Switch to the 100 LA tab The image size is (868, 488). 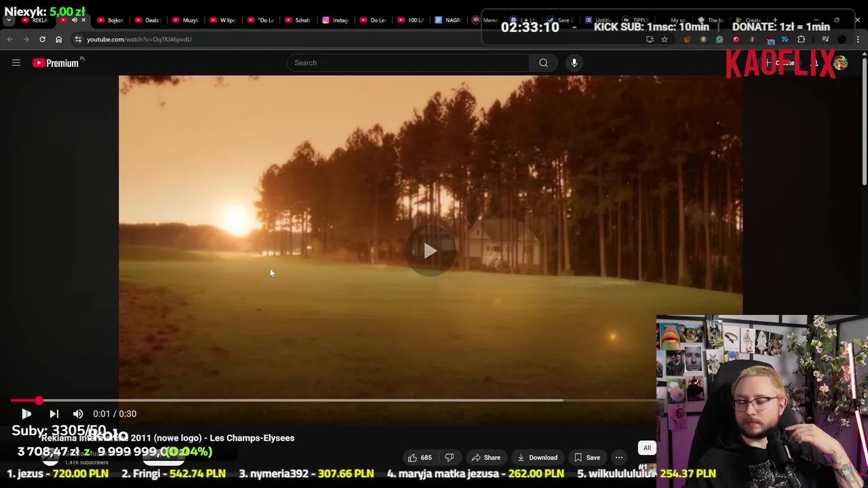coord(410,20)
